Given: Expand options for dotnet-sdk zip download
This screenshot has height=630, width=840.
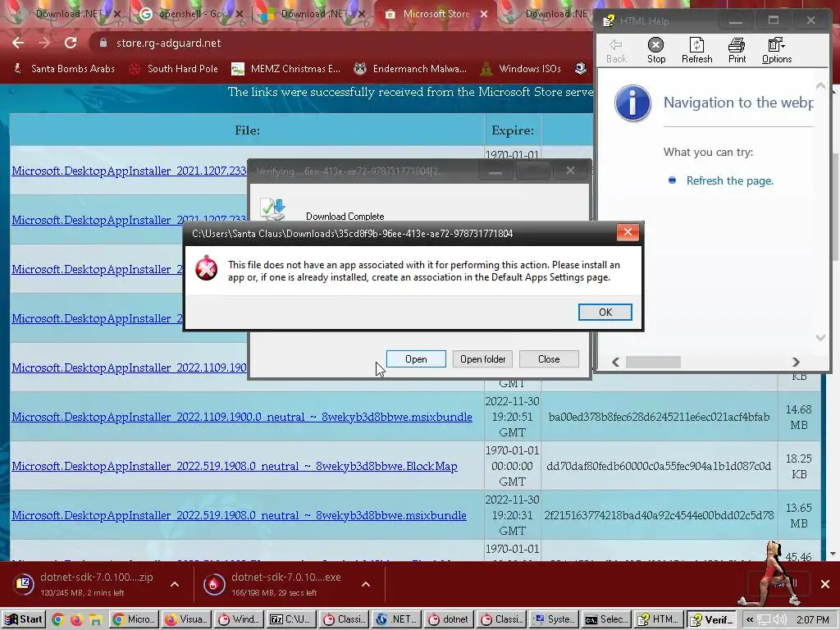Looking at the screenshot, I should [x=175, y=584].
